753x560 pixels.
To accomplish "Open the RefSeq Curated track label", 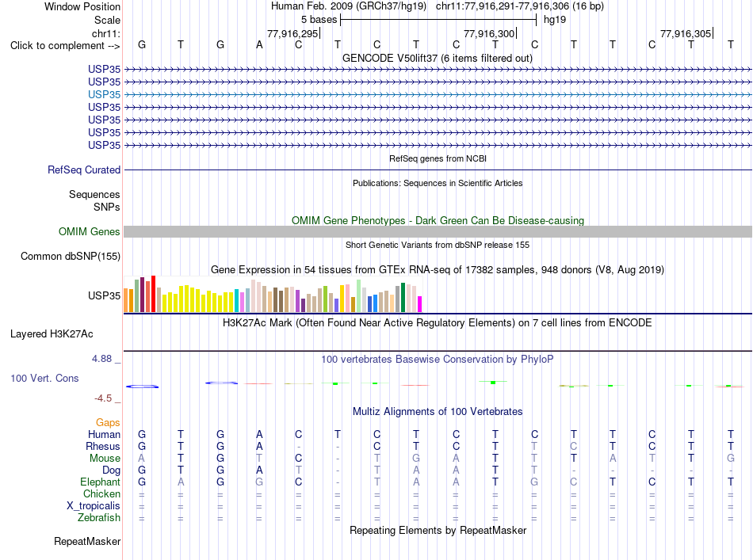I will pos(83,170).
